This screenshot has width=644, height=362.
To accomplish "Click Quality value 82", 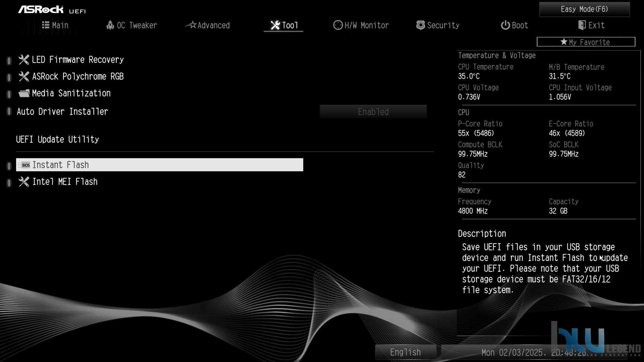I will (x=462, y=175).
